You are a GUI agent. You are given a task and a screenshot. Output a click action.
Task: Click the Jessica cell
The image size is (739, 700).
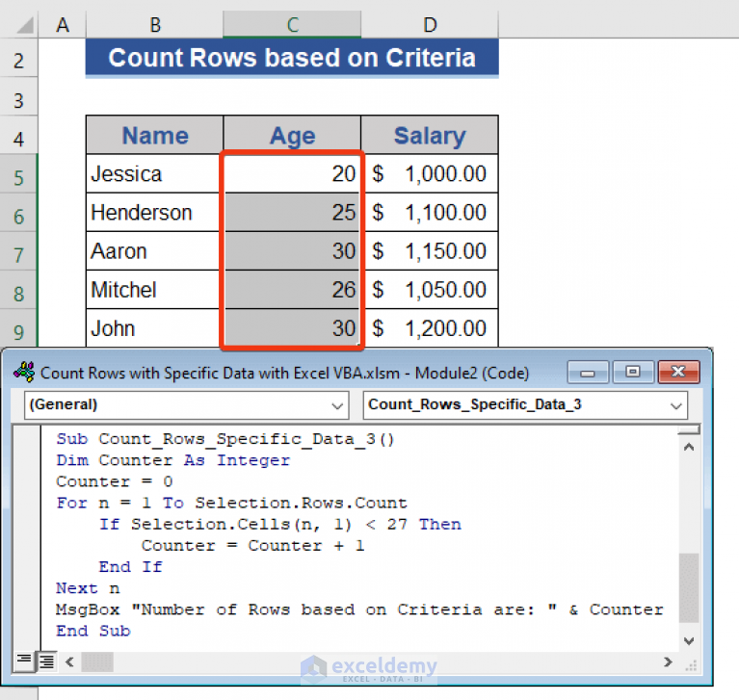pyautogui.click(x=154, y=174)
